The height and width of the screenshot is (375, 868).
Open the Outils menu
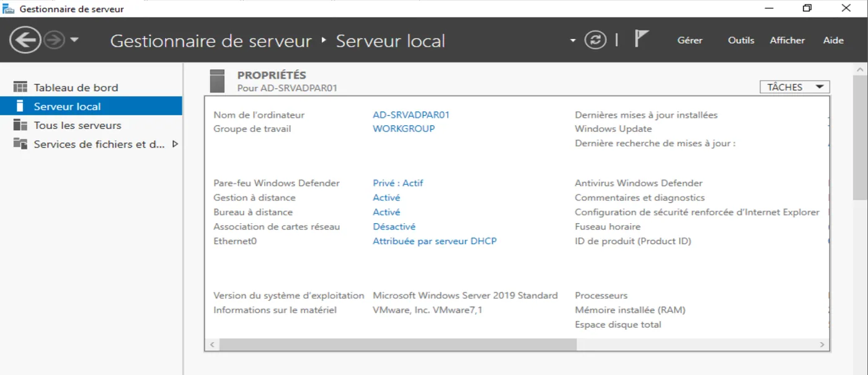point(741,40)
